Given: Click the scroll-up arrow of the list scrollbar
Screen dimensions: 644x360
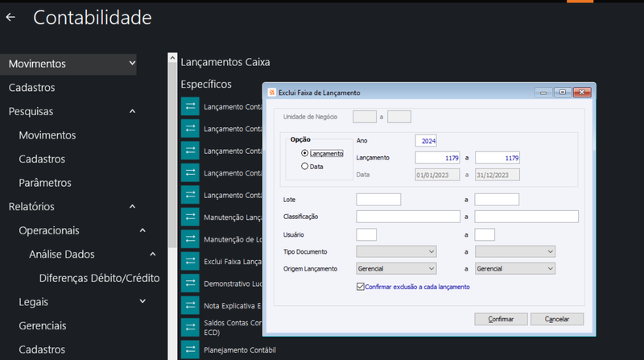Looking at the screenshot, I should [x=172, y=58].
